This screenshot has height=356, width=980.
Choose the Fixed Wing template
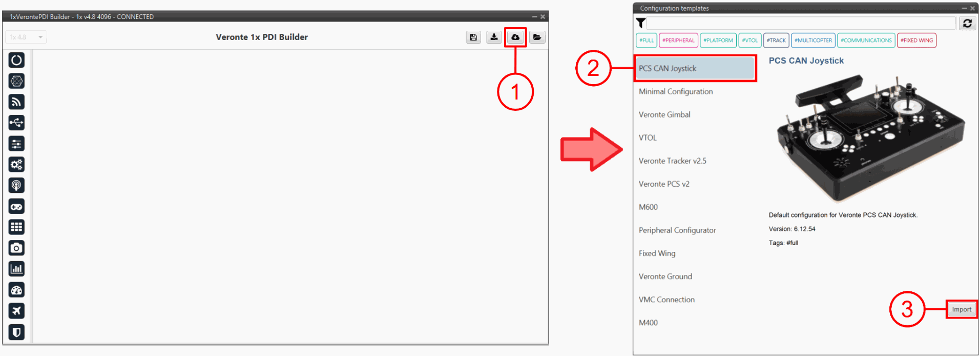tap(657, 253)
